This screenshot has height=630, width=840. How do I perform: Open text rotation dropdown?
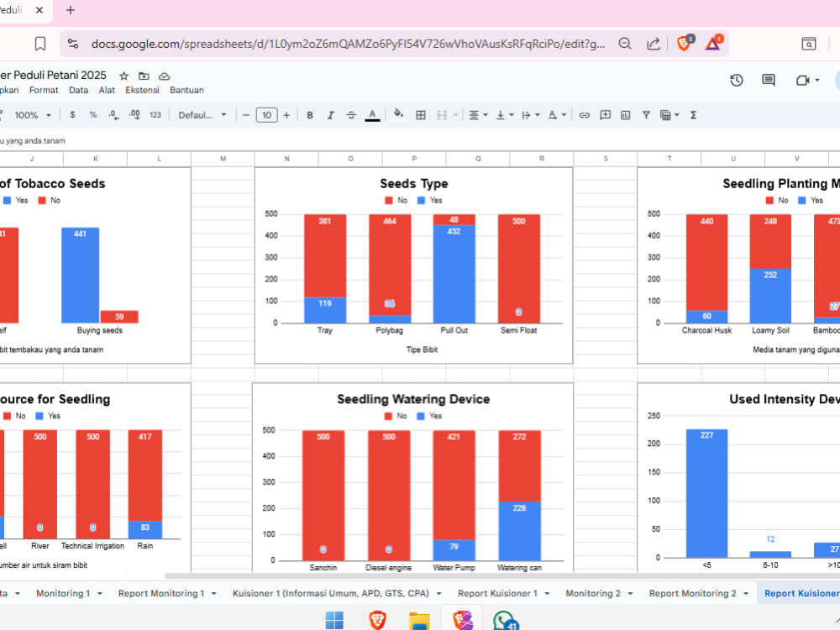[557, 115]
